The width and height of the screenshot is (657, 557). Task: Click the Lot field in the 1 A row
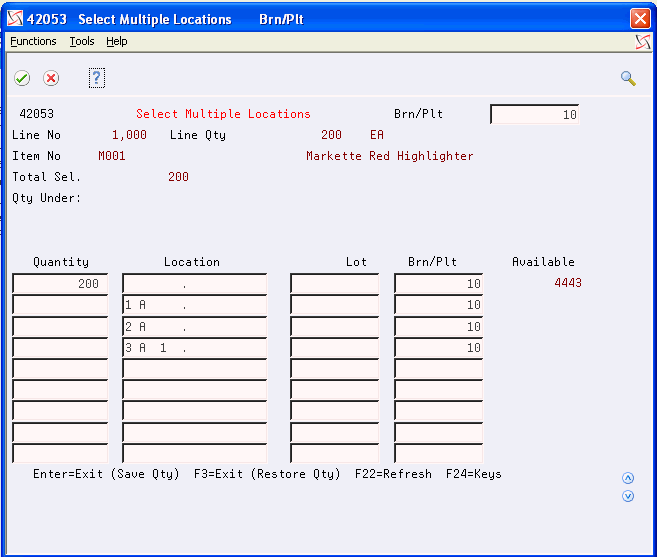(x=334, y=305)
